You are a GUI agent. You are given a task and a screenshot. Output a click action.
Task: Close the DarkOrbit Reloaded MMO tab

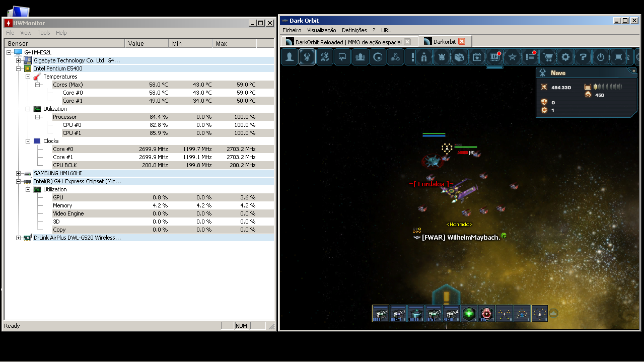click(407, 42)
